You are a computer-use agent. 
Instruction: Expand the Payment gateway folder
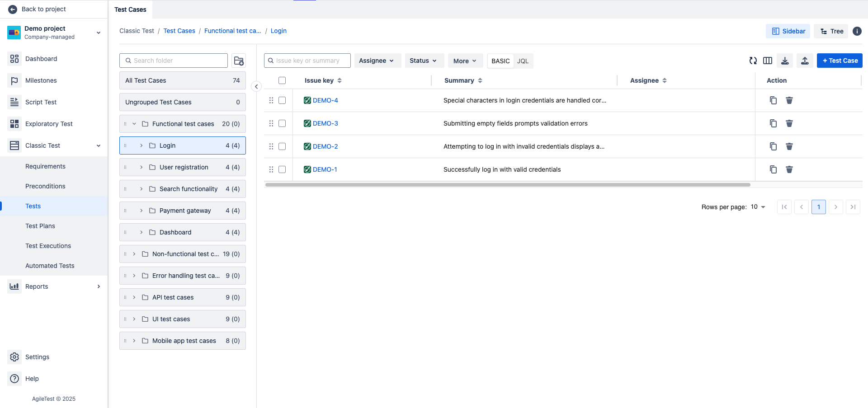(x=142, y=211)
